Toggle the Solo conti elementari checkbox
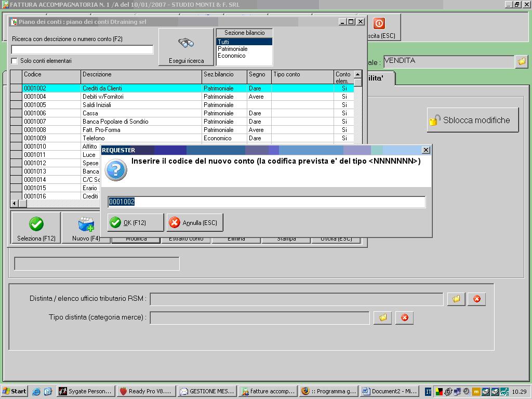 click(x=14, y=61)
